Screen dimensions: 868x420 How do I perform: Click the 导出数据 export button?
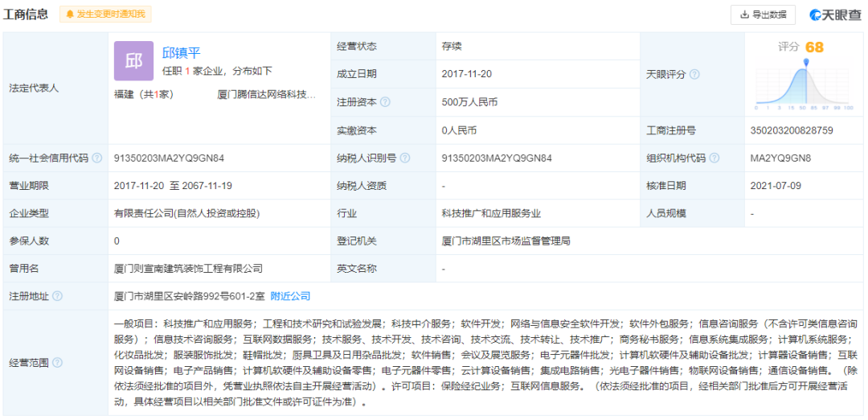pos(763,15)
